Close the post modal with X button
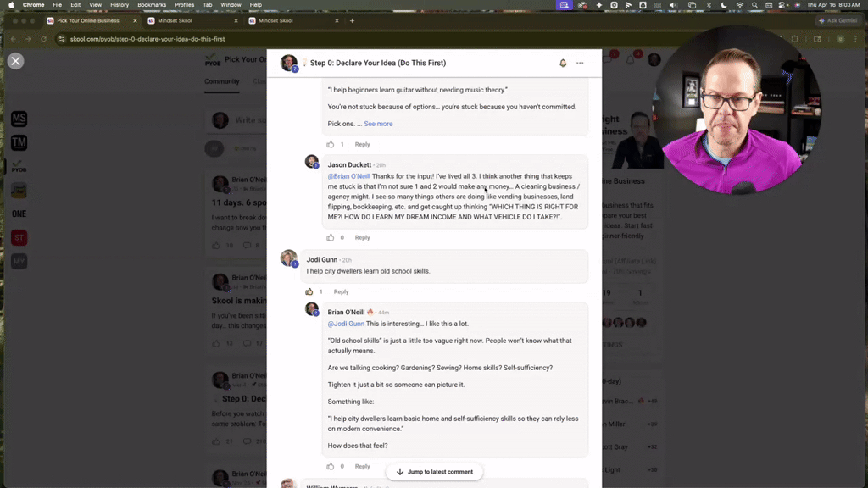The width and height of the screenshot is (868, 488). click(15, 61)
